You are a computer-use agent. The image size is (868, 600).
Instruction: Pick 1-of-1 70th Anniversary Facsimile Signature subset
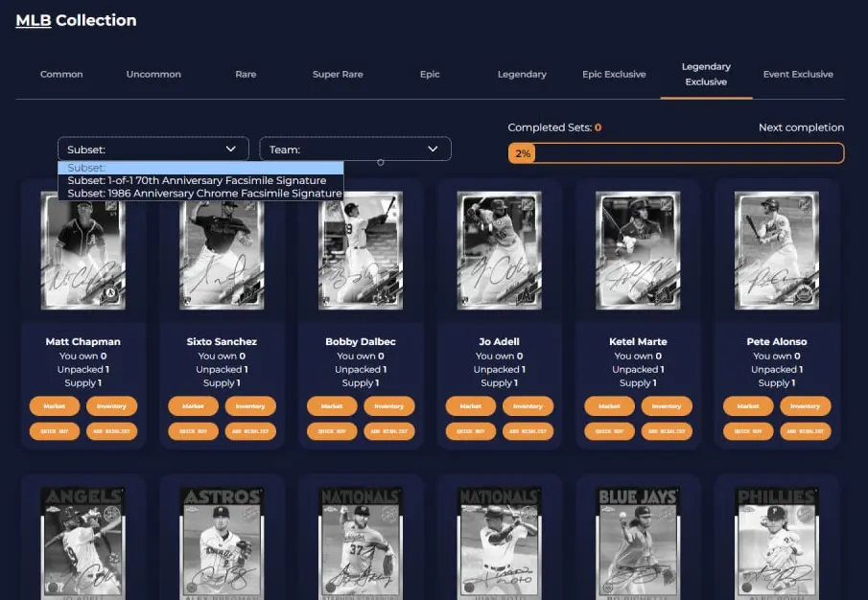point(201,180)
